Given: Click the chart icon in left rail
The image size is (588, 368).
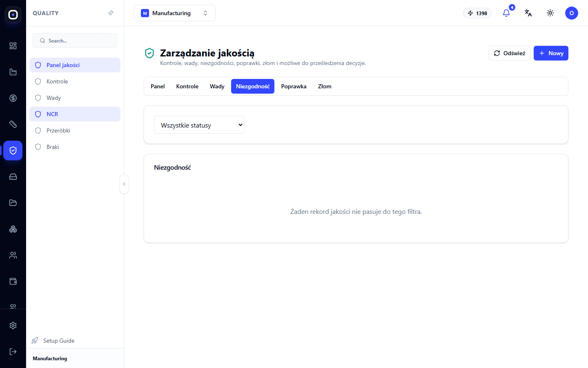Looking at the screenshot, I should 13,72.
